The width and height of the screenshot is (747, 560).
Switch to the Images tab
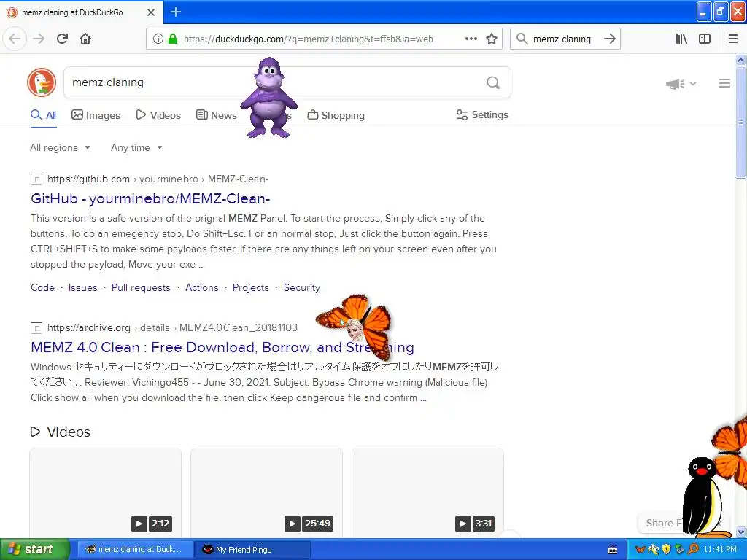tap(96, 115)
